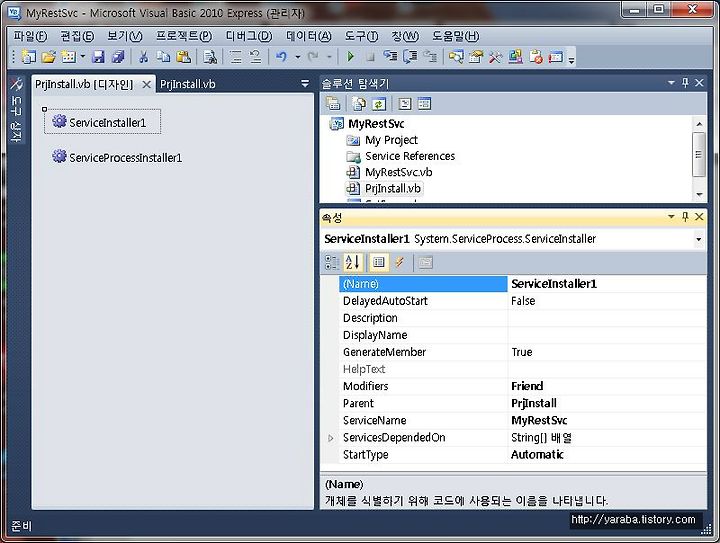720x543 pixels.
Task: Toggle auto-hide pin on Solution Explorer
Action: point(685,83)
